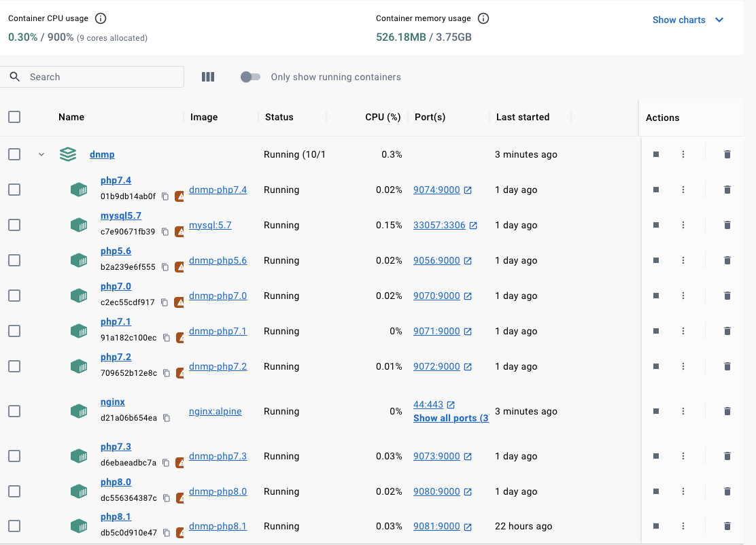Viewport: 756px width, 545px height.
Task: Tick the checkbox for nginx container
Action: (14, 411)
